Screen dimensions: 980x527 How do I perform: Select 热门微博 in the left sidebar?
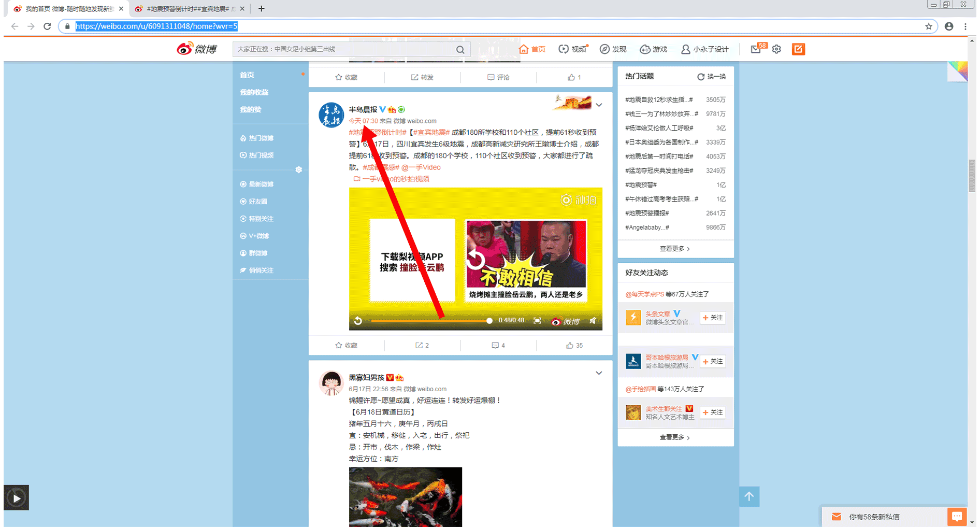point(261,138)
